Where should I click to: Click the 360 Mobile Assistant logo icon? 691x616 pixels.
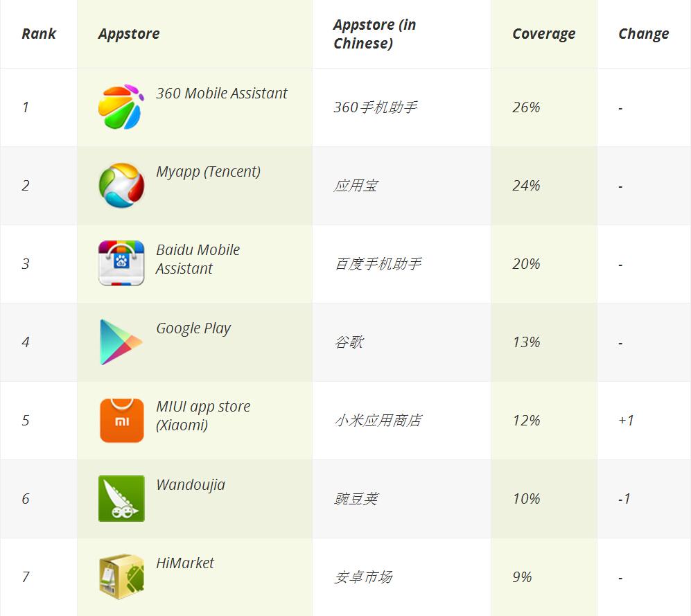[121, 107]
